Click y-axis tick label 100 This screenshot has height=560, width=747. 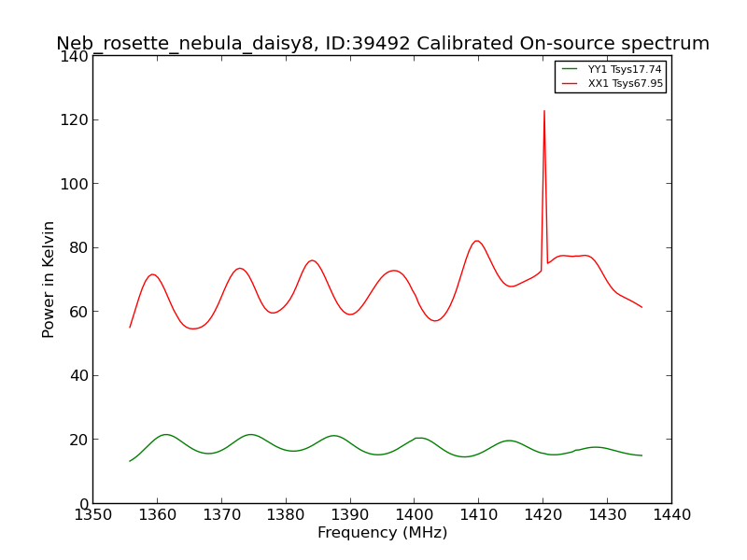click(75, 184)
